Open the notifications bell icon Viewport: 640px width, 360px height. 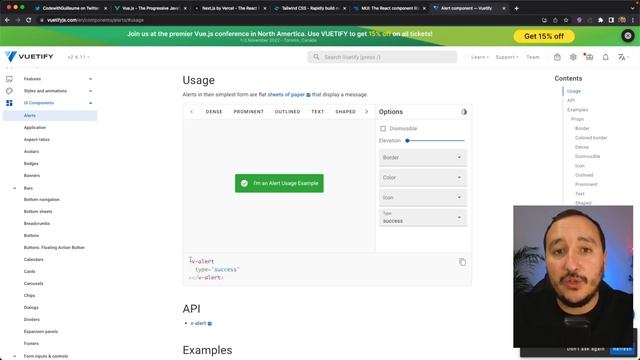tap(606, 57)
